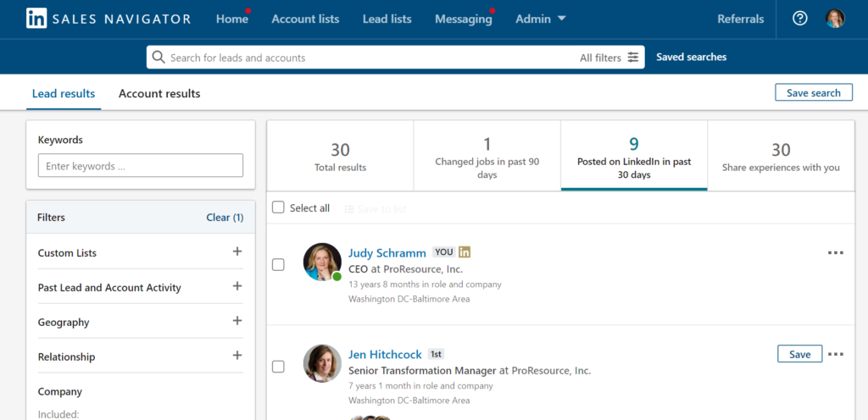The width and height of the screenshot is (868, 420).
Task: Focus the Enter keywords field
Action: pyautogui.click(x=141, y=165)
